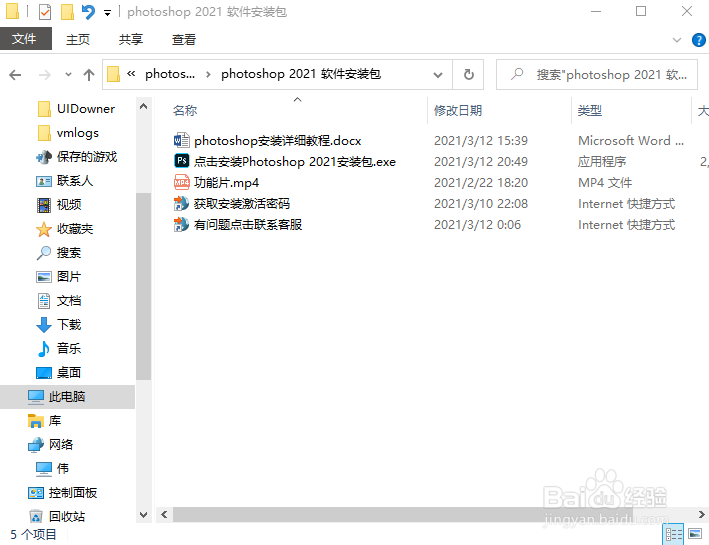Click the shortcut icon of 有问题点击联系客服

pyautogui.click(x=181, y=224)
